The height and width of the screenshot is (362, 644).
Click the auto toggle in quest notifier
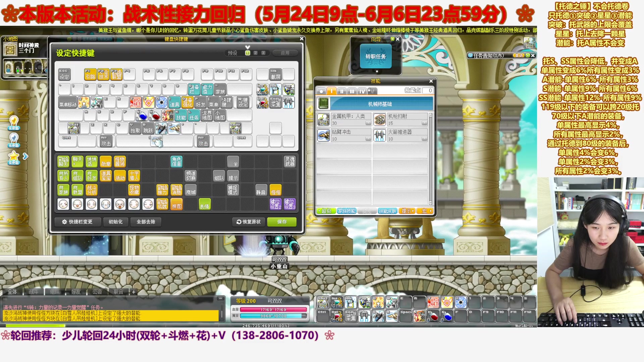tap(519, 56)
